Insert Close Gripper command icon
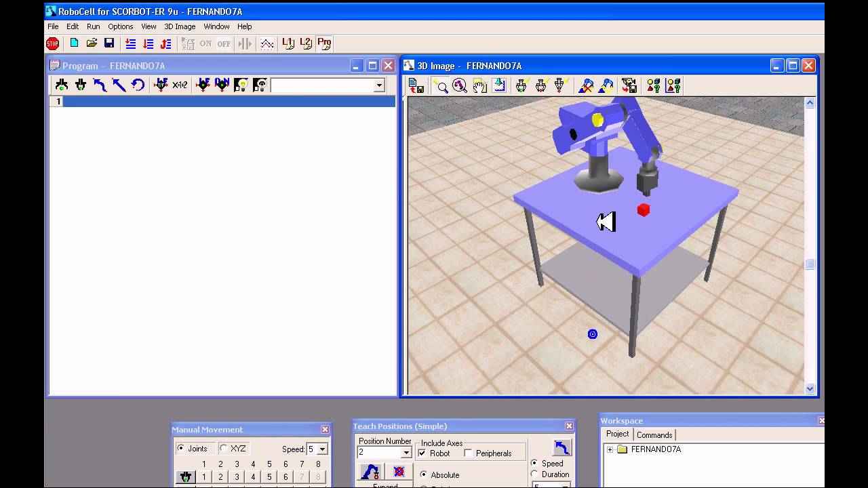Screen dimensions: 868x488 point(81,85)
